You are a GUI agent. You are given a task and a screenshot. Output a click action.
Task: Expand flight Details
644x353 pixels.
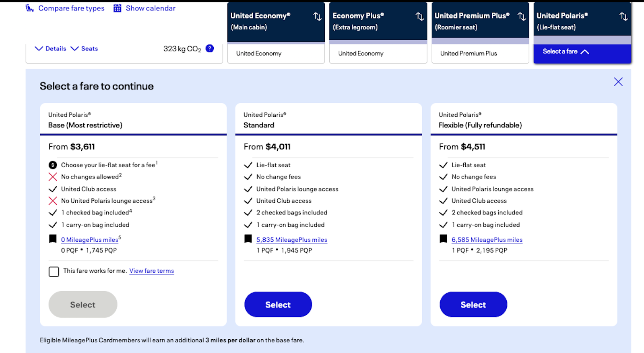coord(50,49)
